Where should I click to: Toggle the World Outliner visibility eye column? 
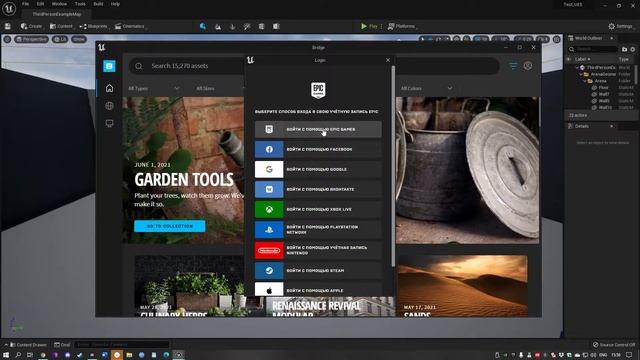(x=569, y=59)
